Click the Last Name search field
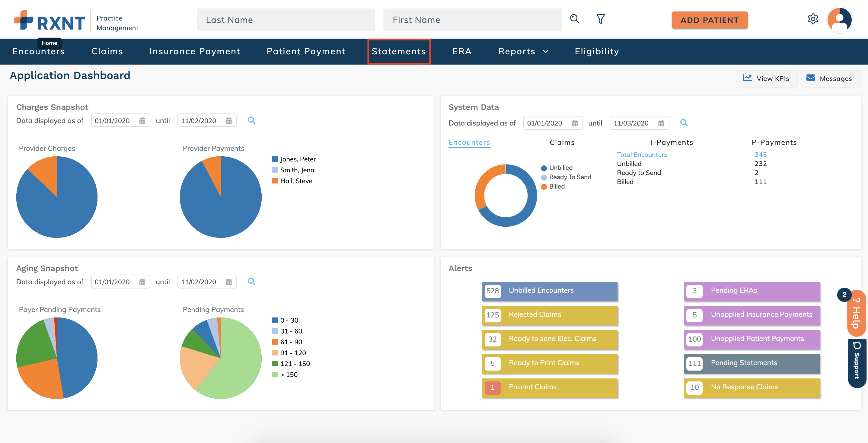Screen dimensions: 868x443 tap(286, 20)
